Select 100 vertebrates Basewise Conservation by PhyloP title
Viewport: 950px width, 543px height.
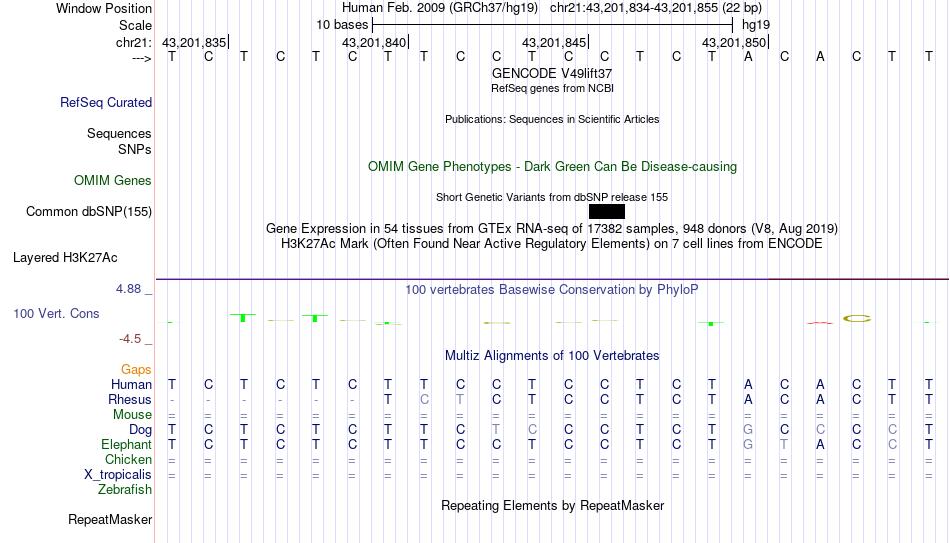point(552,290)
